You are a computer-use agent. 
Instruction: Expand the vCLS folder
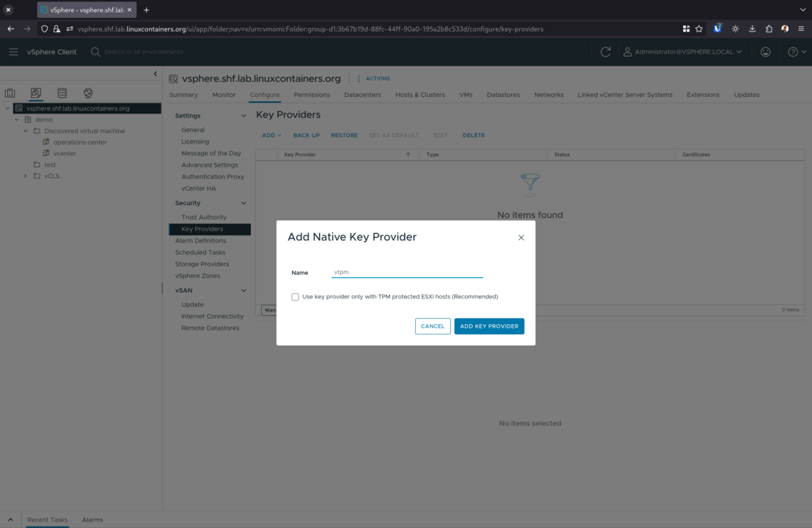pos(26,176)
